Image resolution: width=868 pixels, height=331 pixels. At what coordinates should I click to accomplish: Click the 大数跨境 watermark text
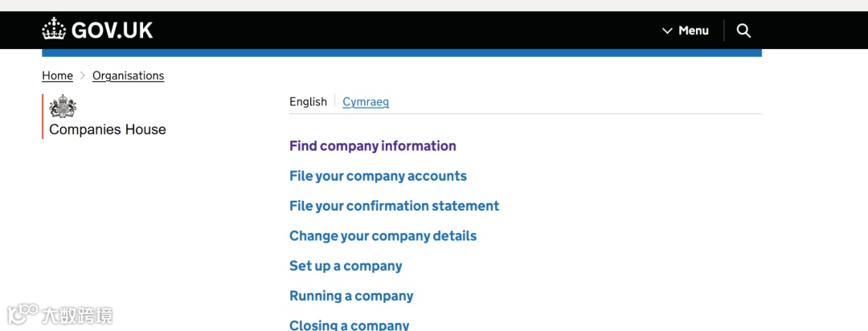coord(77,315)
